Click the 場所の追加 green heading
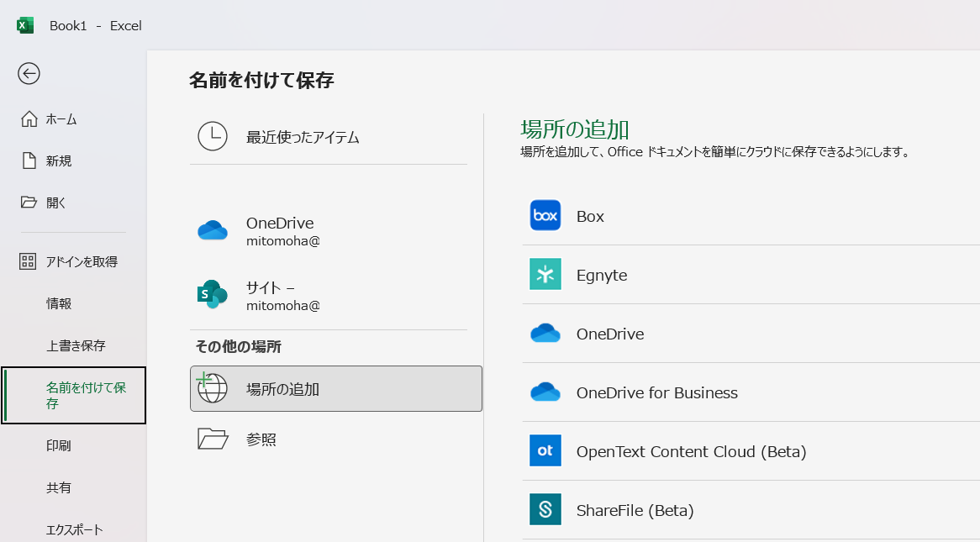This screenshot has height=542, width=980. point(574,129)
